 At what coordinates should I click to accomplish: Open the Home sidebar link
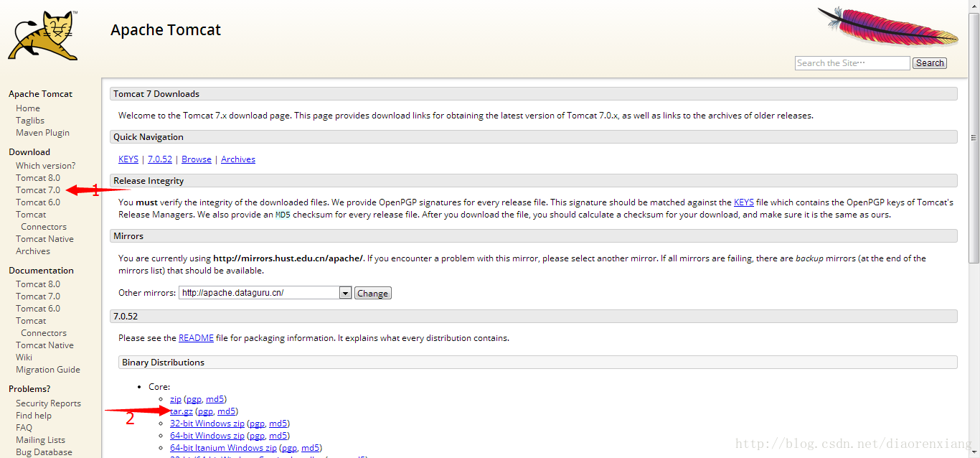pyautogui.click(x=28, y=108)
